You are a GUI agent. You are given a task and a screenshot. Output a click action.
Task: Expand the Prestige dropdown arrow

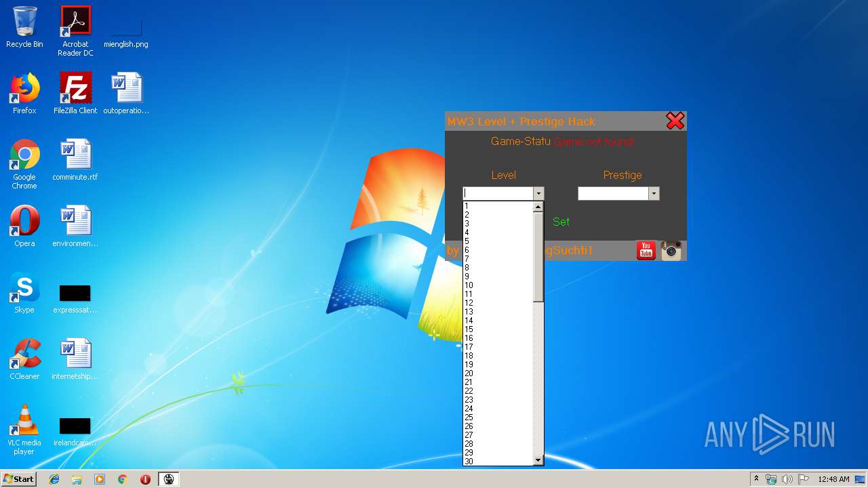(654, 194)
